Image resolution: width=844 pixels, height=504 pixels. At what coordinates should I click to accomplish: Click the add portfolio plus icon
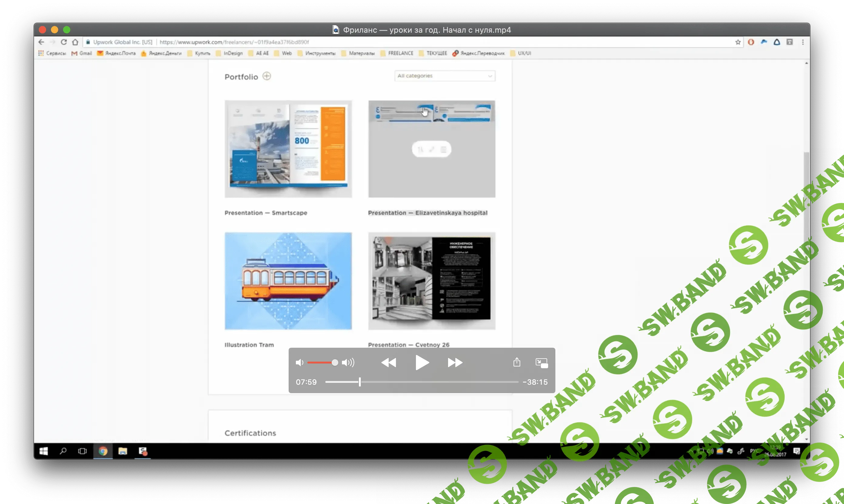click(267, 76)
